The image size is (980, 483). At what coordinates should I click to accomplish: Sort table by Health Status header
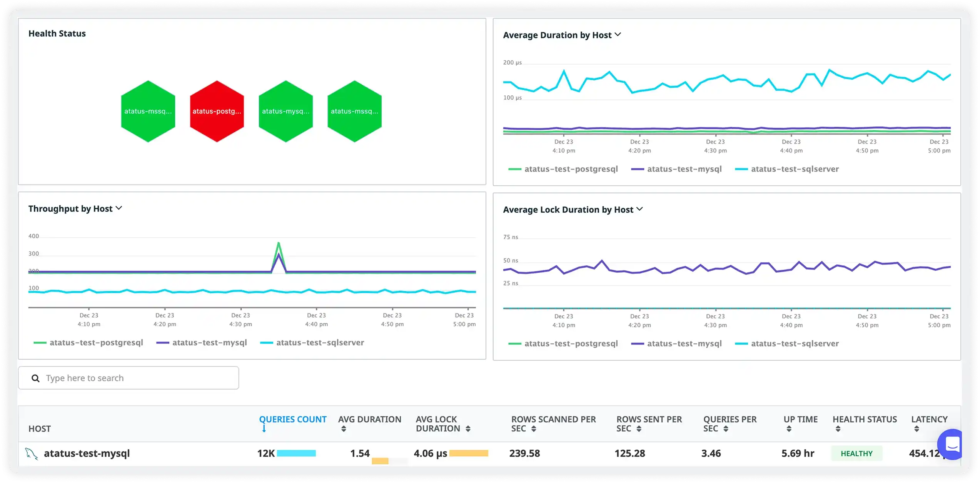click(x=864, y=420)
